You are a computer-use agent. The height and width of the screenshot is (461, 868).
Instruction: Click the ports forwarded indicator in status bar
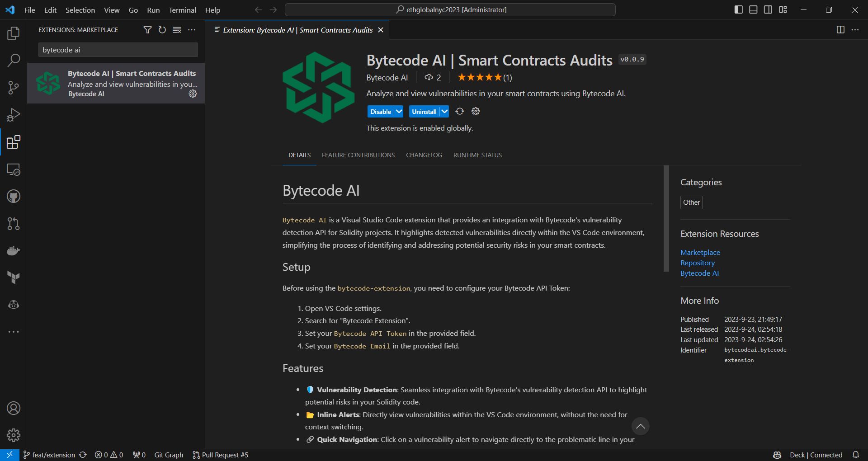tap(139, 455)
